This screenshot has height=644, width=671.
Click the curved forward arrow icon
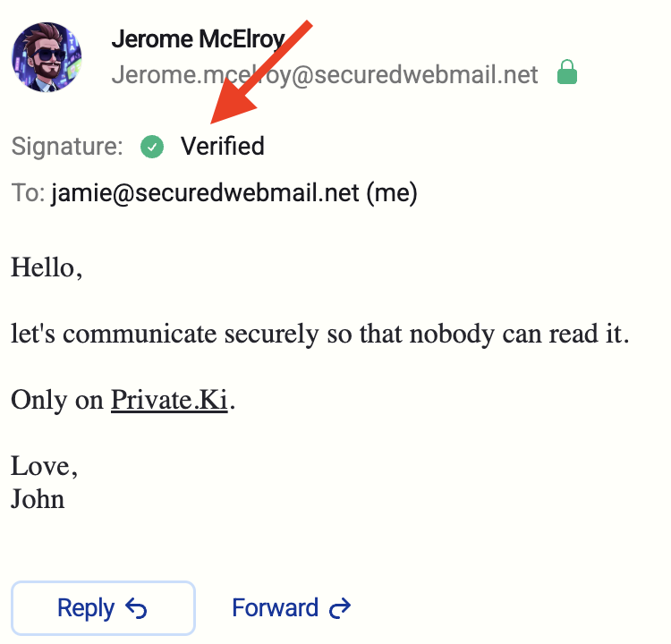pos(340,609)
